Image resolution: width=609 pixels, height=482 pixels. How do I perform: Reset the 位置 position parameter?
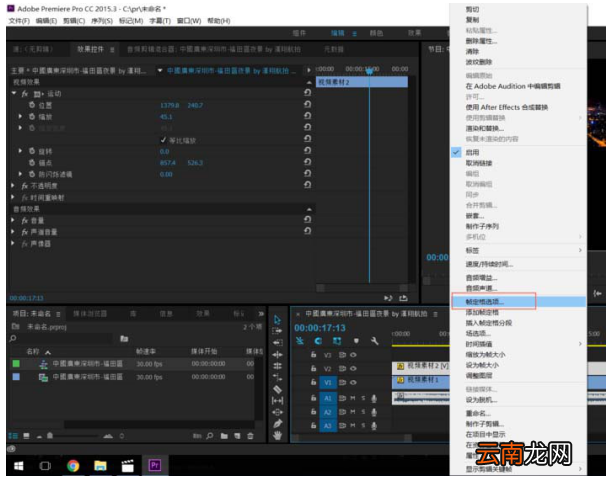pos(307,104)
